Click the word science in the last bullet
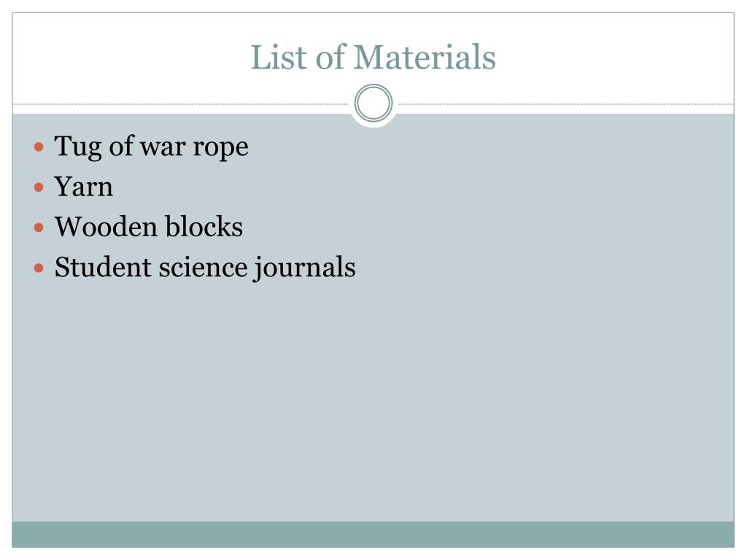 click(x=204, y=268)
